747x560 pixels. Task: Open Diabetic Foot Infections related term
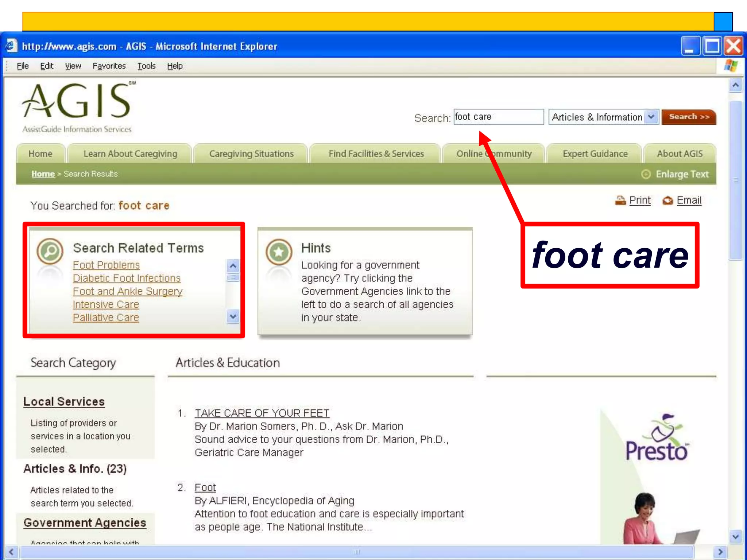127,278
